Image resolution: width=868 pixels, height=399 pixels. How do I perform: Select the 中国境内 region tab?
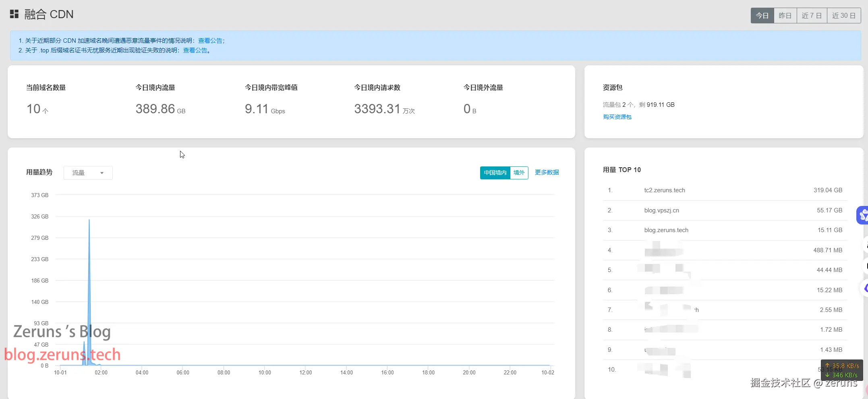click(495, 172)
